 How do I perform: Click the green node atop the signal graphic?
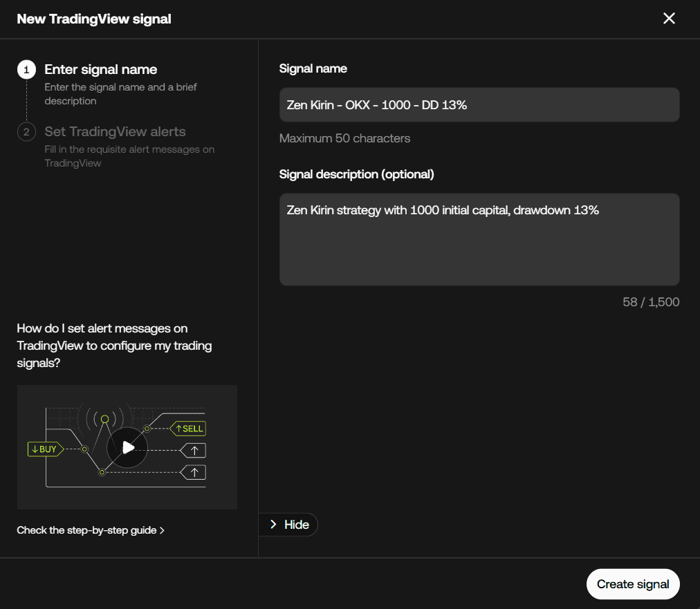[x=104, y=419]
